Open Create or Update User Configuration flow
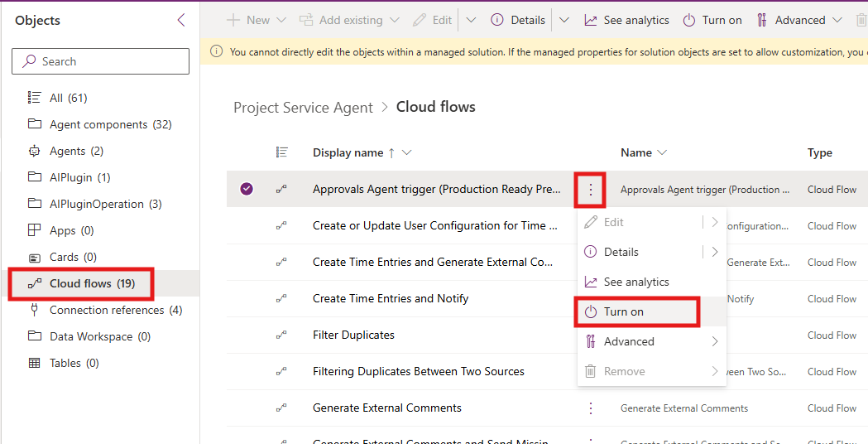868x444 pixels. tap(436, 226)
